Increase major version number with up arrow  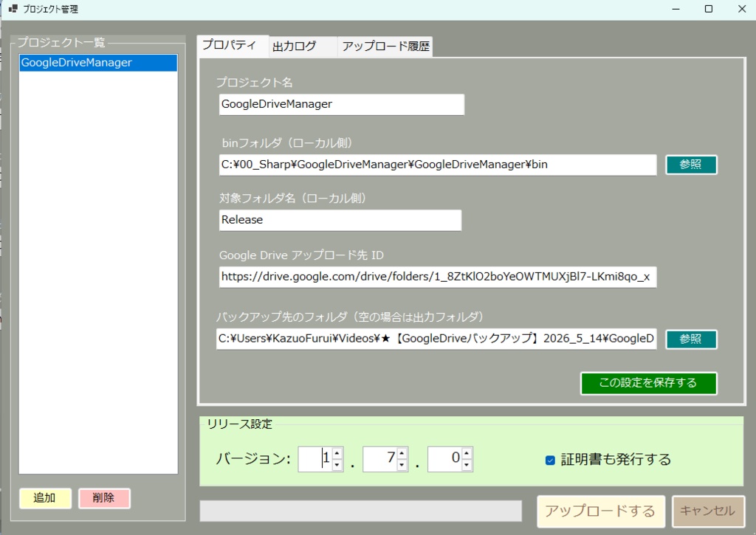[337, 453]
